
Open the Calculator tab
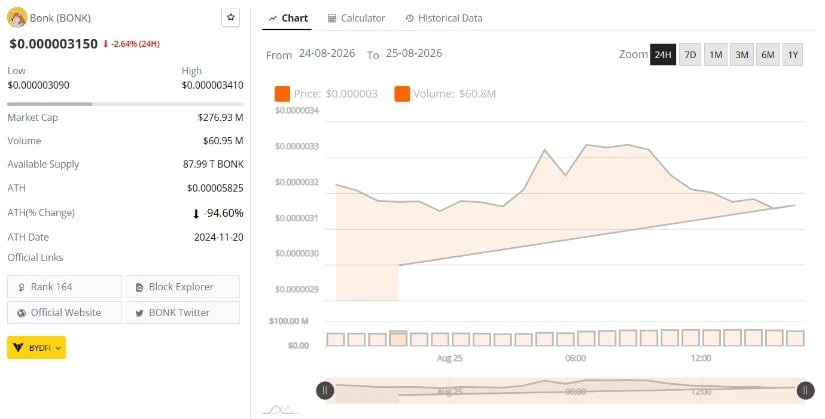pyautogui.click(x=356, y=18)
